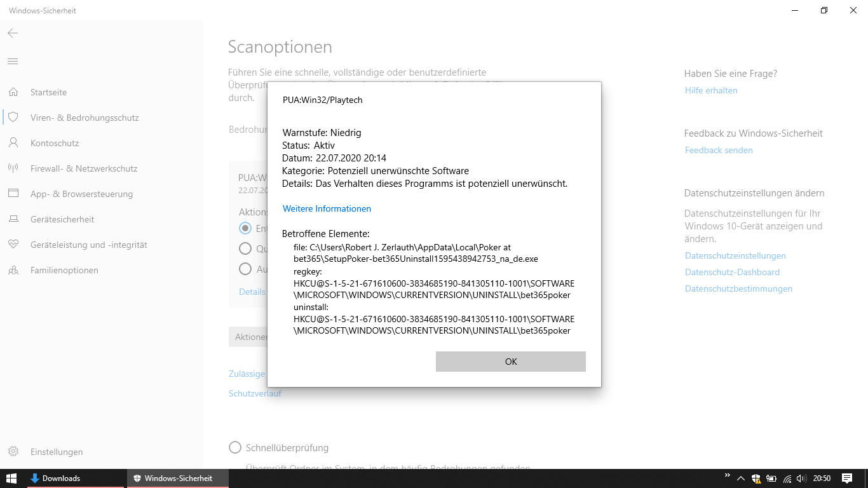Click the partially hidden Aktionen button
This screenshot has height=488, width=868.
pos(248,337)
